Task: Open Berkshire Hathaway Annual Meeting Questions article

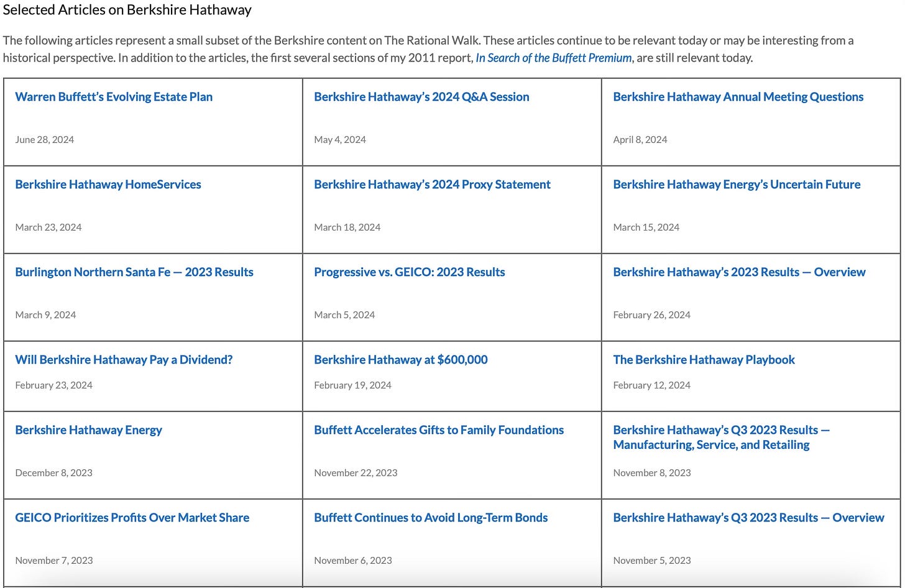Action: (x=738, y=97)
